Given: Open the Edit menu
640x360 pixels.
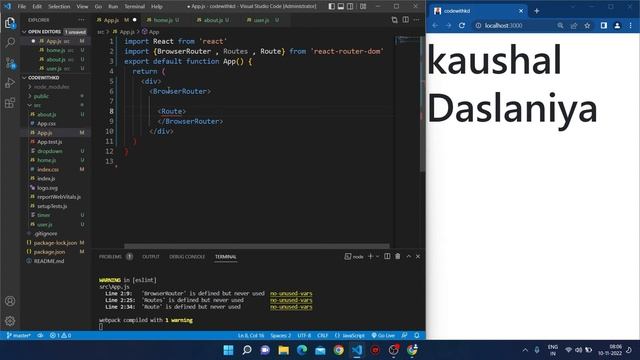Looking at the screenshot, I should pyautogui.click(x=37, y=7).
